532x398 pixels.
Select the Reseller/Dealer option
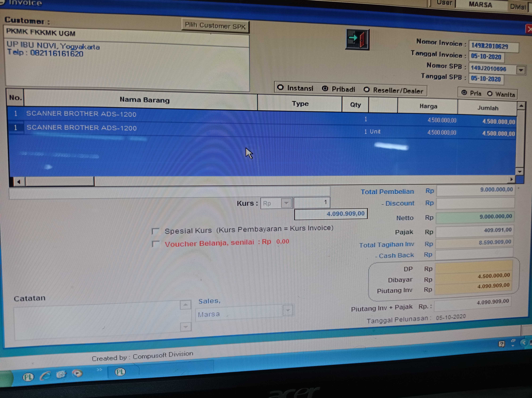point(367,90)
